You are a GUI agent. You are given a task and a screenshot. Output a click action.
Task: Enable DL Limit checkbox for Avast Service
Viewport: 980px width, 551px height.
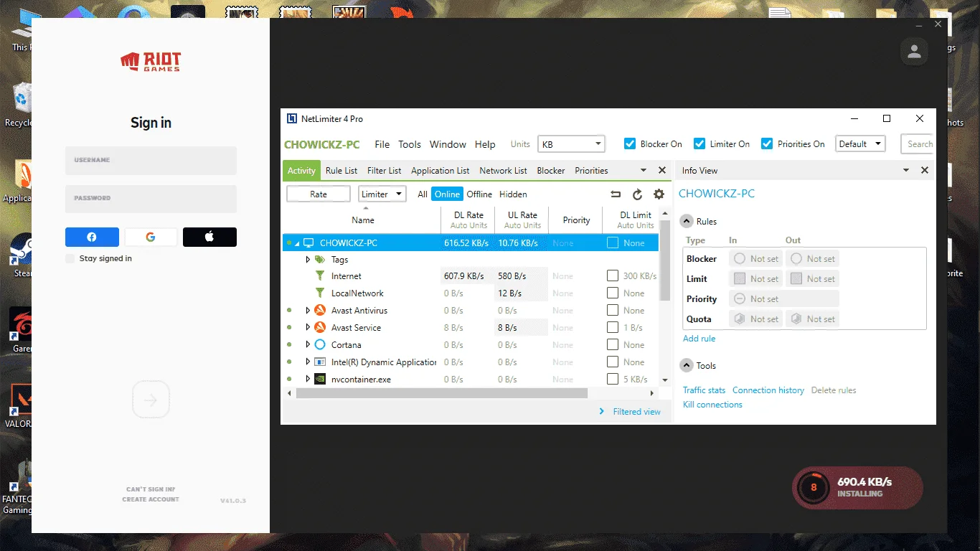(x=613, y=328)
